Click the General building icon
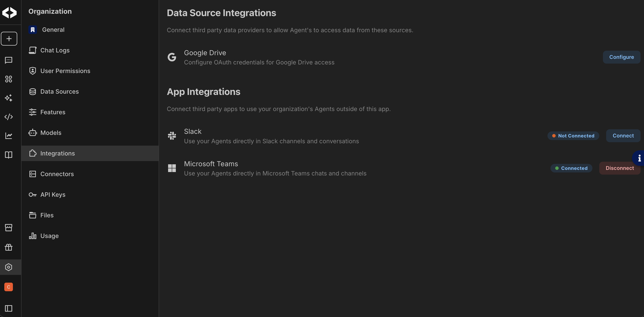Viewport: 644px width, 317px height. coord(32,30)
